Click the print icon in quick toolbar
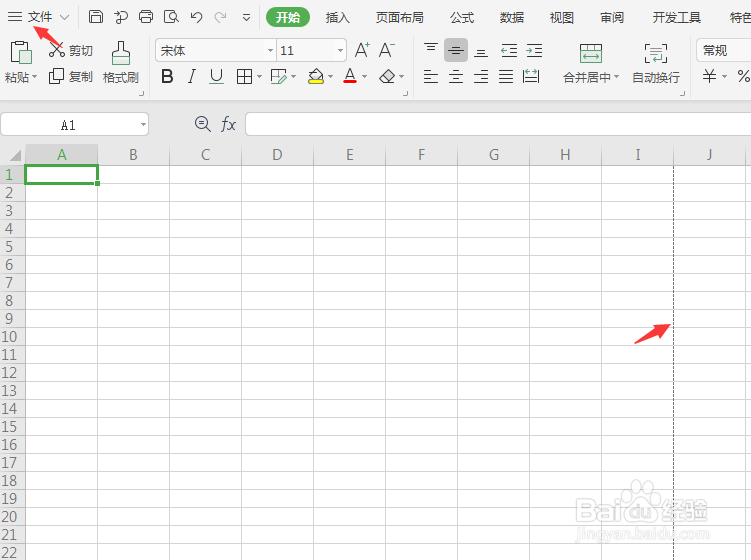The height and width of the screenshot is (560, 751). coord(146,17)
